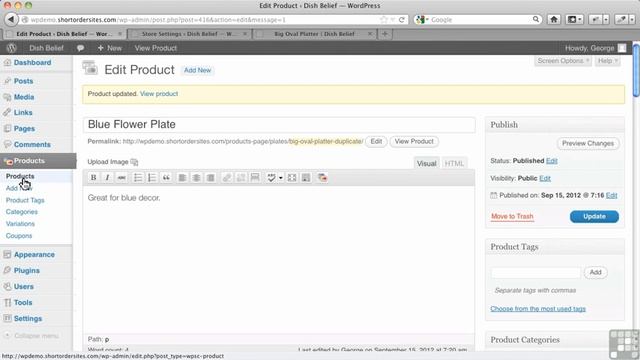Screen dimensions: 640x360
Task: Edit the Status Published setting
Action: click(551, 161)
